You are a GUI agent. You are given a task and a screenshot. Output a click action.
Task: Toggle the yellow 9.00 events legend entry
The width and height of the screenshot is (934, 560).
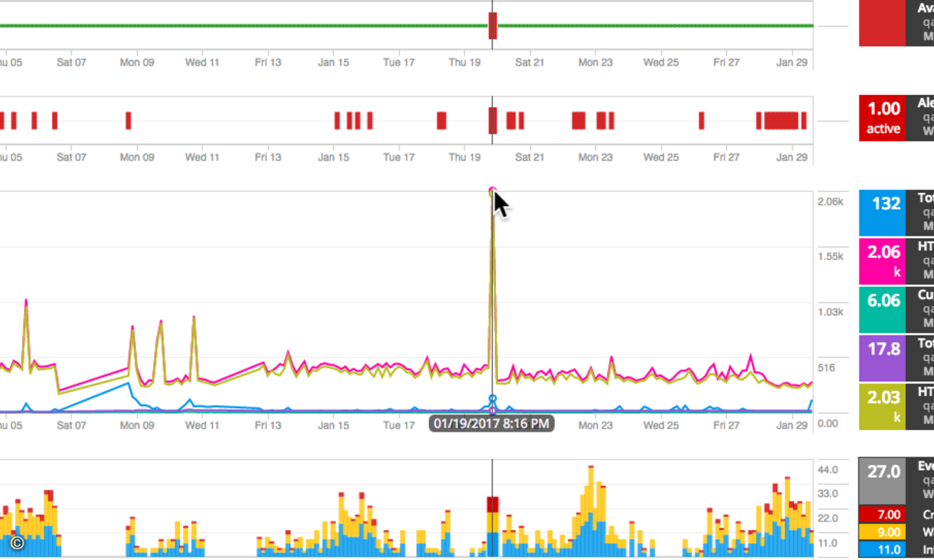tap(882, 532)
